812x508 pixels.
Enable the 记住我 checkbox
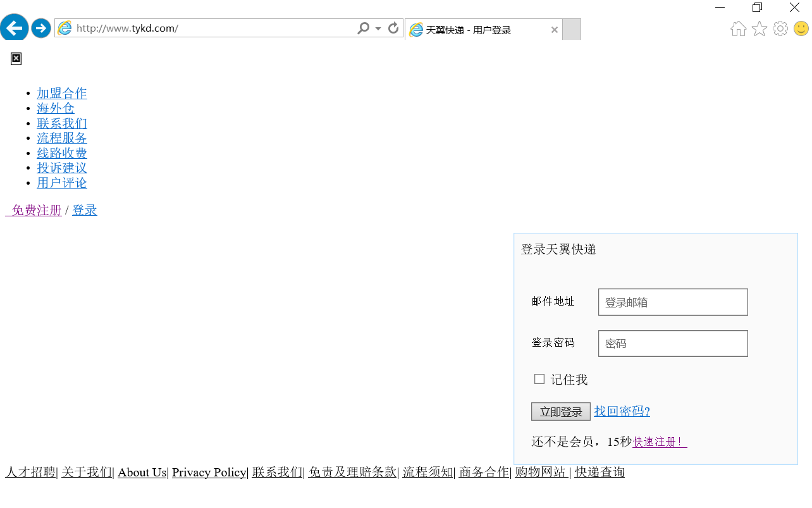[x=539, y=378]
